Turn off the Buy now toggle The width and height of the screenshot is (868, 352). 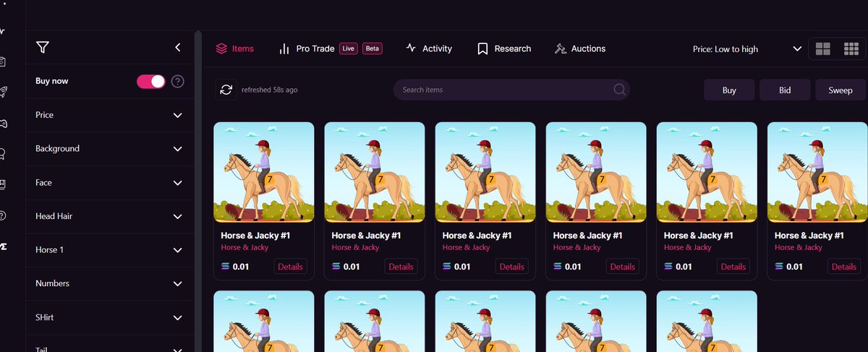[x=151, y=82]
